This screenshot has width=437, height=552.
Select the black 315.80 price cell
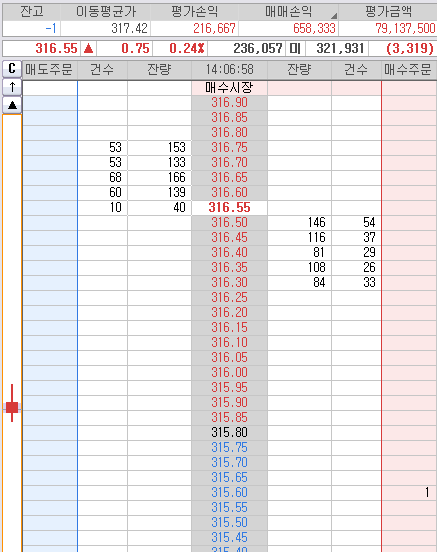pyautogui.click(x=229, y=432)
